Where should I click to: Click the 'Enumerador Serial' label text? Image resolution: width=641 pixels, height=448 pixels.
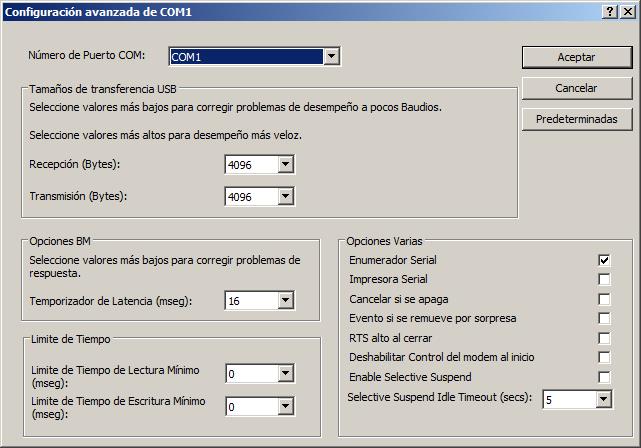393,260
